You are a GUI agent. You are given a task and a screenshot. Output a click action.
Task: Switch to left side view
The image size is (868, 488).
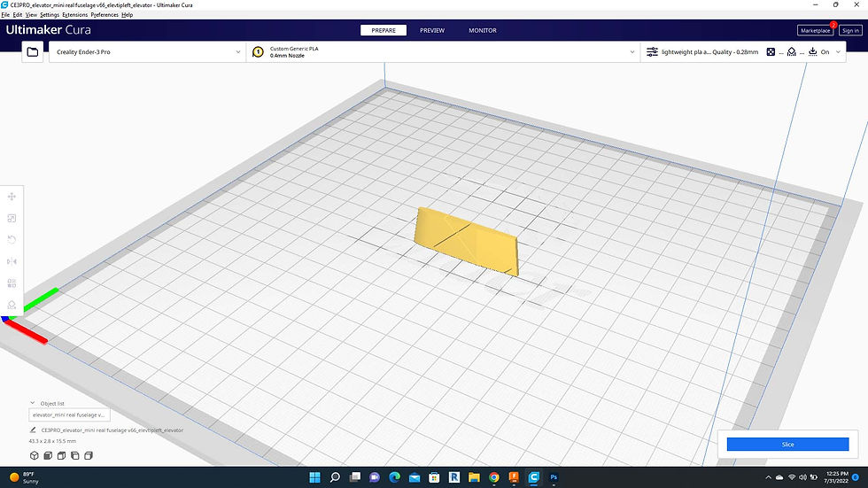coord(74,455)
